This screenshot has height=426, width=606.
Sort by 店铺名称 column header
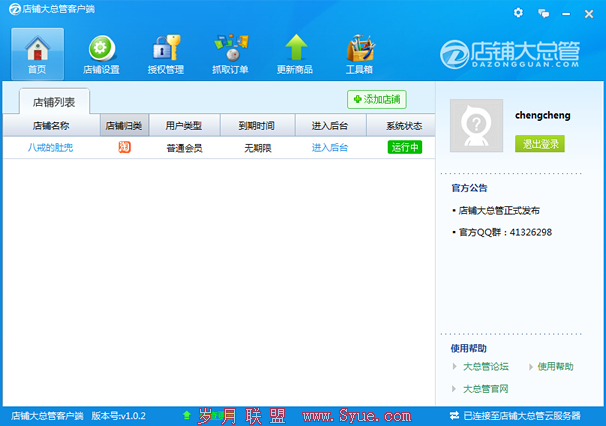51,126
